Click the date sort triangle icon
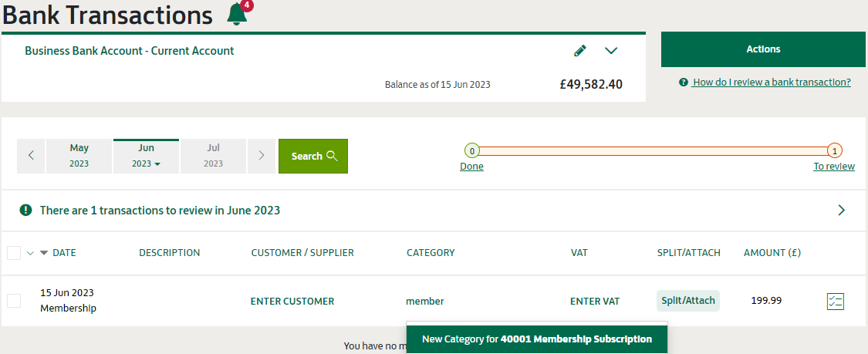Viewport: 868px width, 354px height. coord(44,253)
